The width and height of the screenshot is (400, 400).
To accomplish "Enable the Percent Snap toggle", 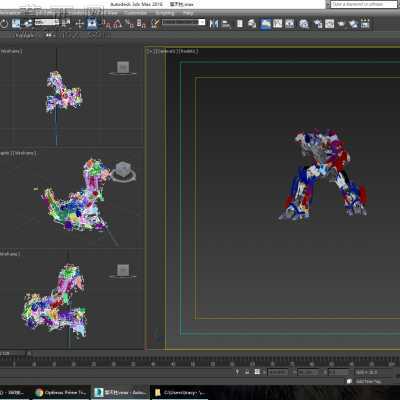I will click(129, 24).
